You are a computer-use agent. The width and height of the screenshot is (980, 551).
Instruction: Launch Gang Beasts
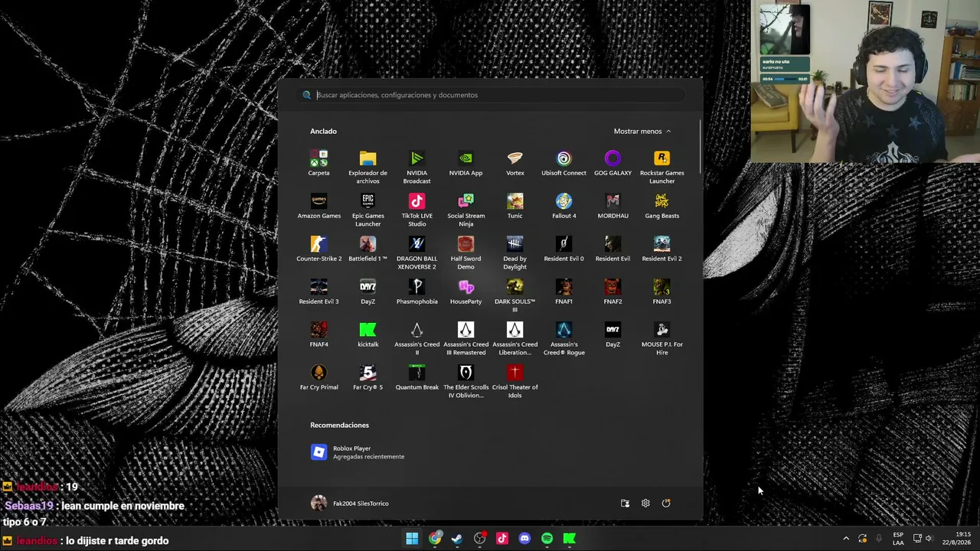[661, 207]
